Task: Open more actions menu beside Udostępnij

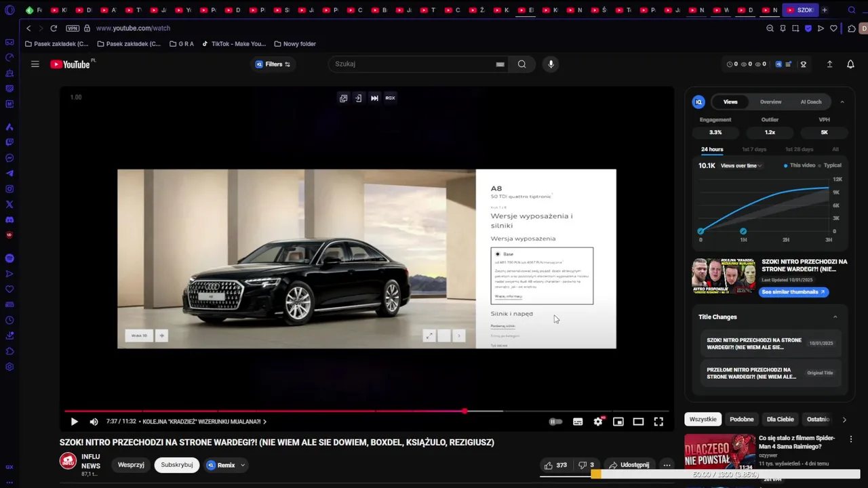Action: (x=667, y=465)
